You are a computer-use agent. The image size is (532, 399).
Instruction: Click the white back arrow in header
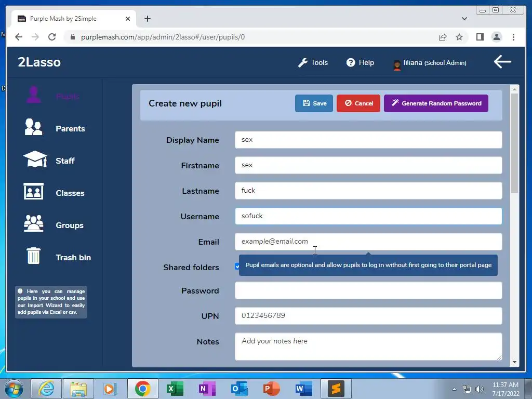pos(502,61)
